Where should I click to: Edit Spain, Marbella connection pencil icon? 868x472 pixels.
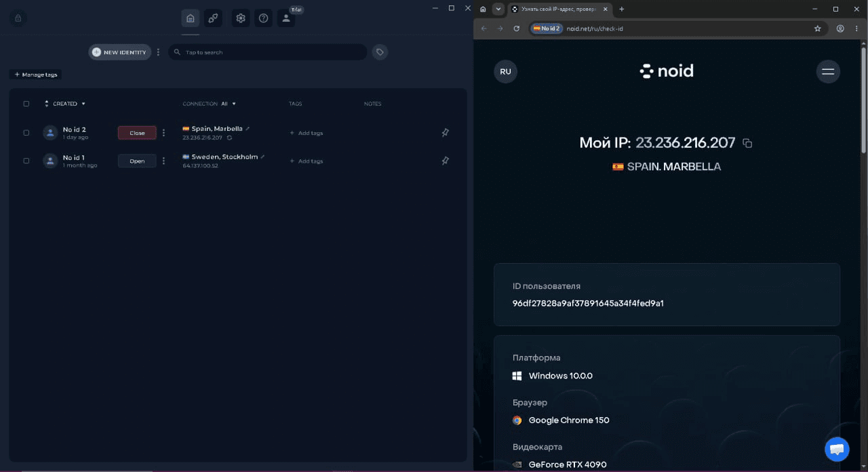point(248,129)
